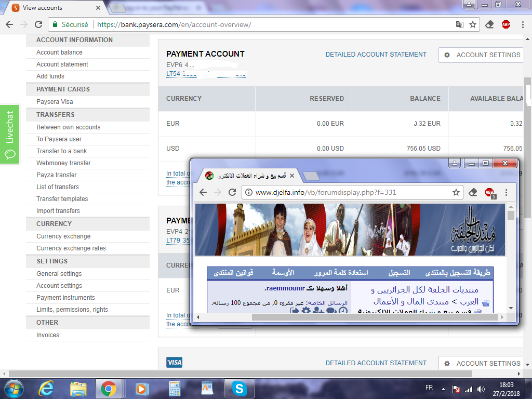Open Windows Explorer from the taskbar
The width and height of the screenshot is (532, 399).
pos(78,389)
